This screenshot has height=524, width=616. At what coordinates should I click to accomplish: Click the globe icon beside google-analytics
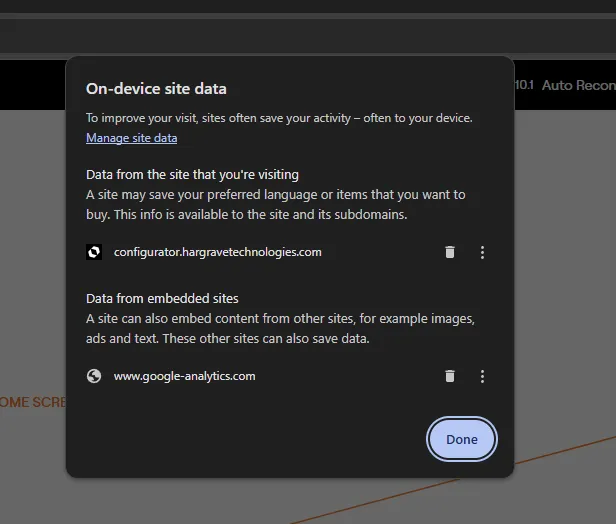click(x=94, y=376)
